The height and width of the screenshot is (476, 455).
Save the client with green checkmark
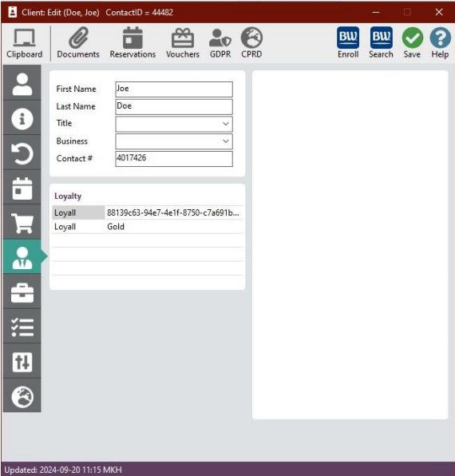[412, 43]
